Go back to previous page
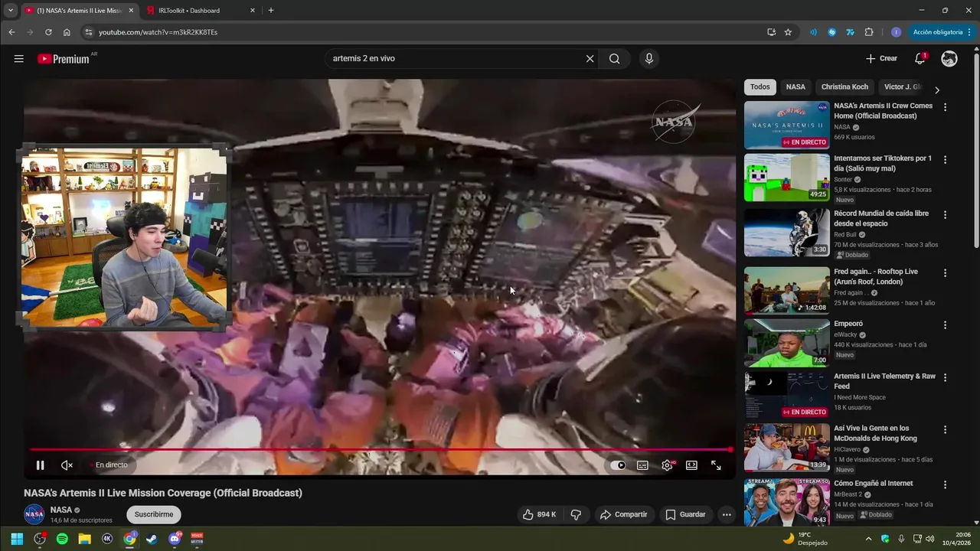980x551 pixels. pos(11,32)
